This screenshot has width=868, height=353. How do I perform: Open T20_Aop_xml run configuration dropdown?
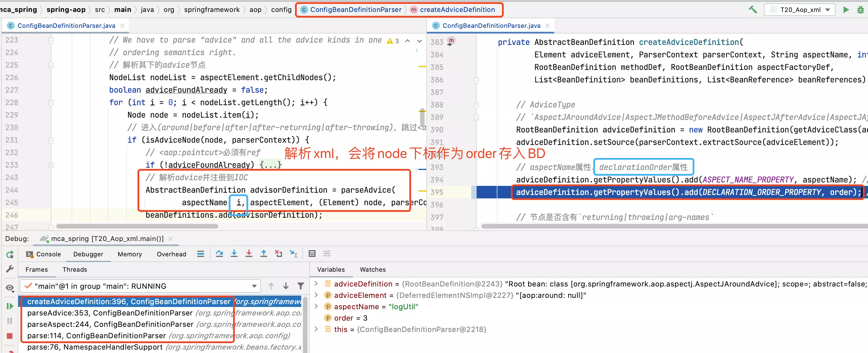click(800, 10)
